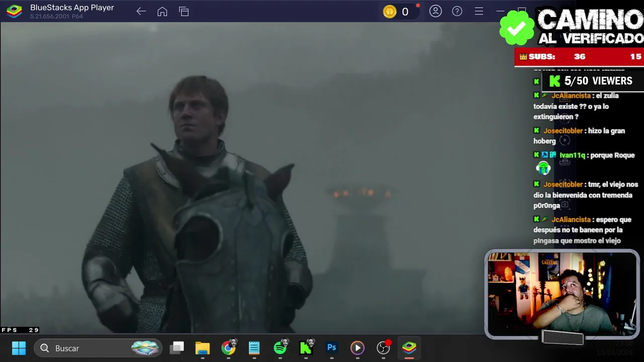Open Spotify from the taskbar
Image resolution: width=644 pixels, height=362 pixels.
[x=280, y=348]
